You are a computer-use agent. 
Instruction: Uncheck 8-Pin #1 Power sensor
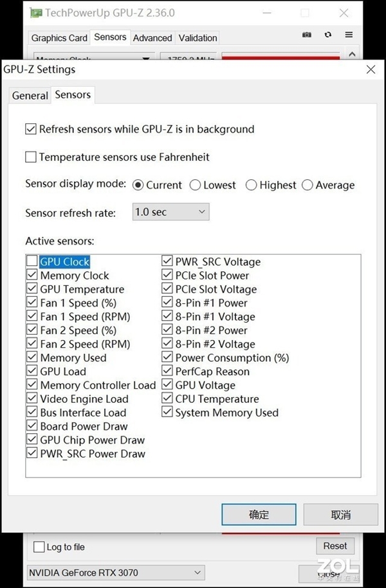coord(167,303)
